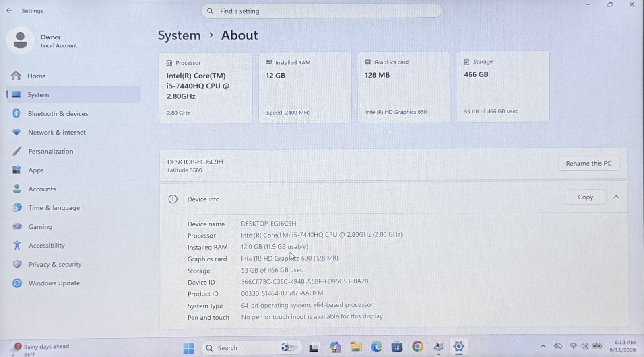Launch Microsoft Edge from taskbar
Screen dimensions: 644x357
376,347
